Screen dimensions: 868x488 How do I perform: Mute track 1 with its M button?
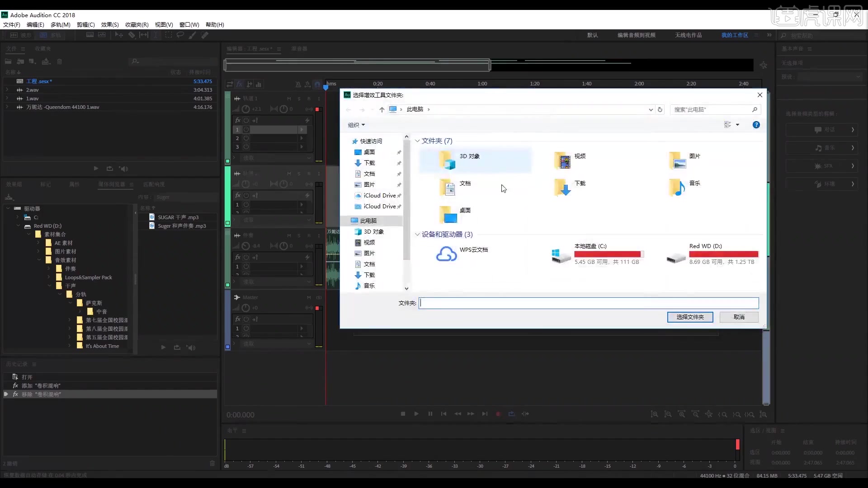tap(289, 99)
